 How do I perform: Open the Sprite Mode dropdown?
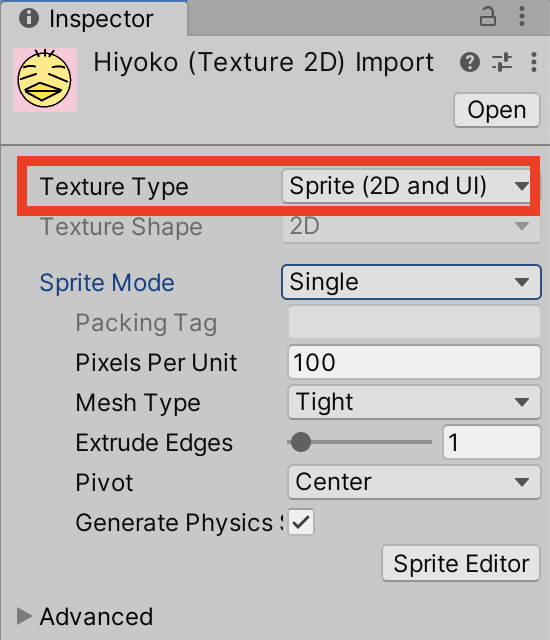pyautogui.click(x=411, y=282)
